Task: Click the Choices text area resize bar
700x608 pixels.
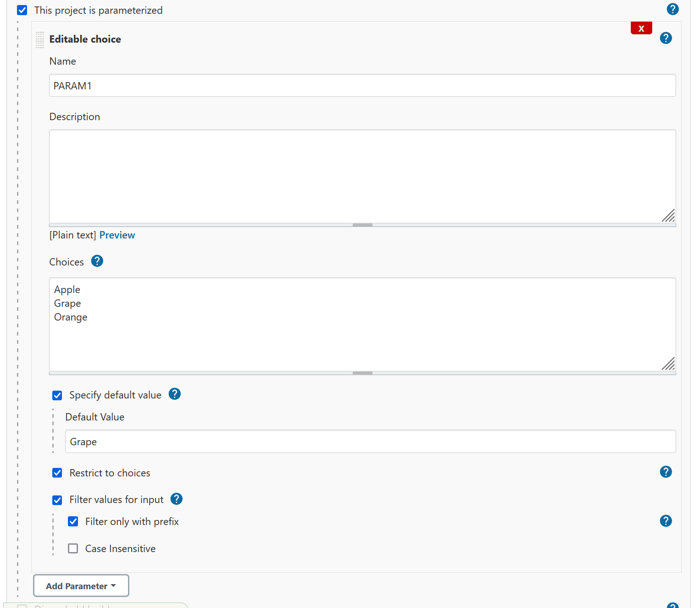Action: tap(362, 373)
